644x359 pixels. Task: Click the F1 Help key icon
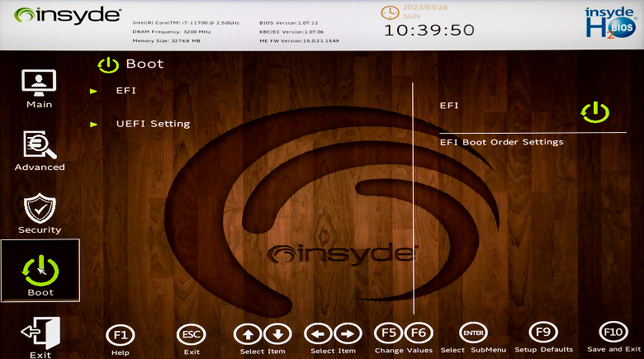click(x=121, y=335)
